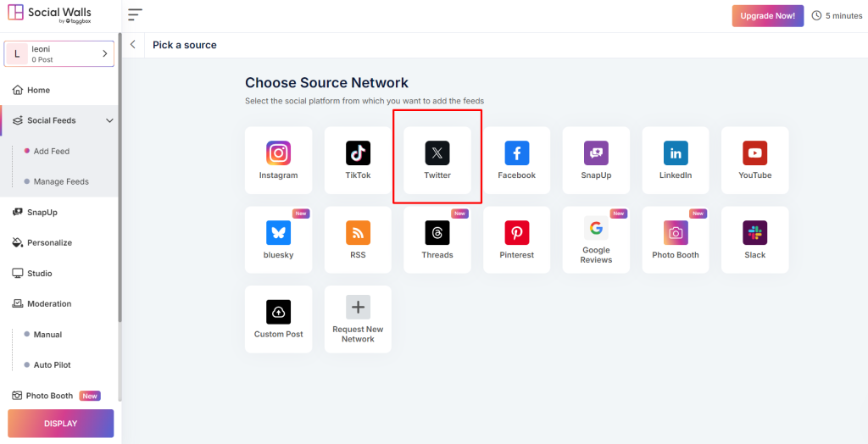The height and width of the screenshot is (444, 868).
Task: Select the Custom Post upload icon
Action: [x=278, y=312]
